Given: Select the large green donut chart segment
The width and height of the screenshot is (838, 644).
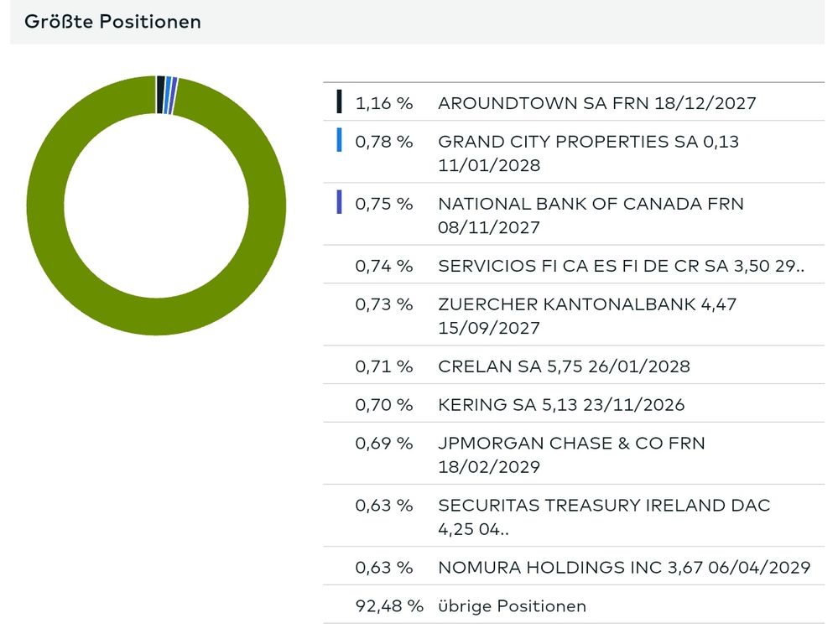Looking at the screenshot, I should (x=157, y=317).
